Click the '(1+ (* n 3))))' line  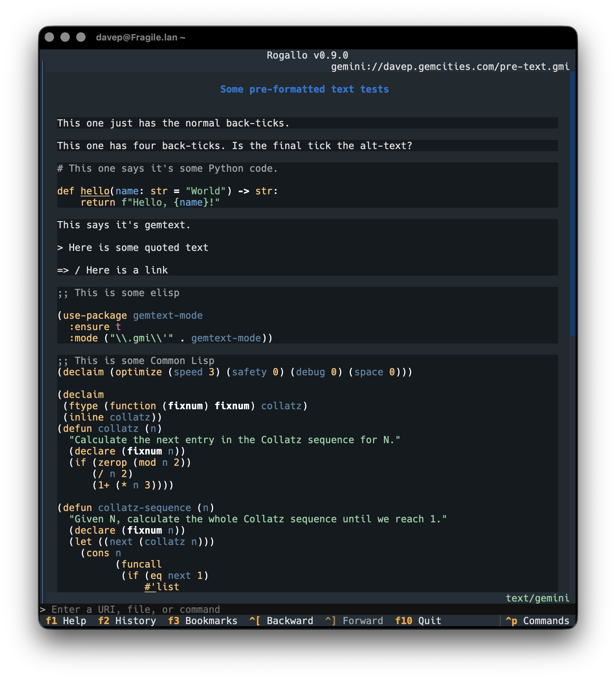pyautogui.click(x=133, y=485)
